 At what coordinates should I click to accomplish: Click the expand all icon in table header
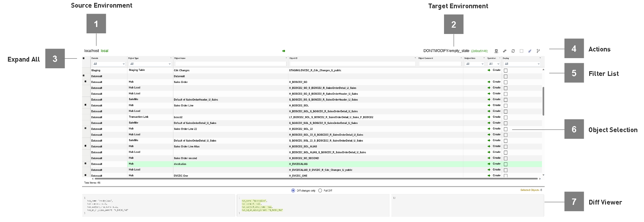[x=84, y=58]
